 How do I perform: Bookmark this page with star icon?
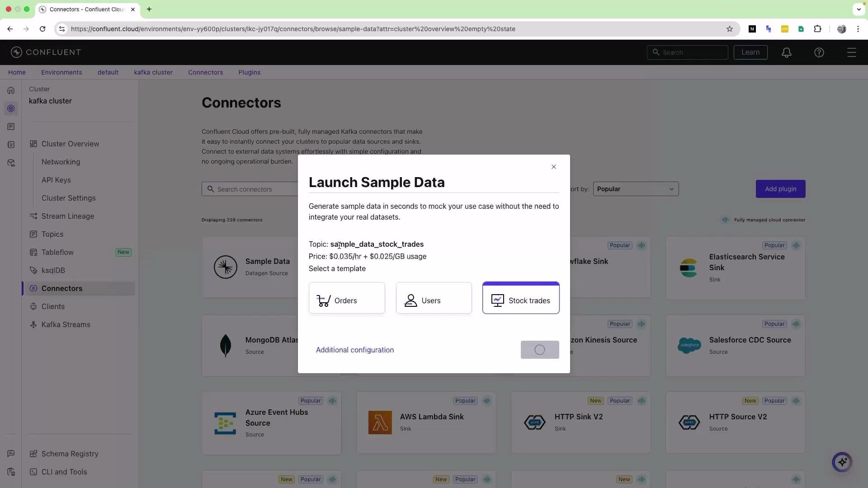click(730, 29)
